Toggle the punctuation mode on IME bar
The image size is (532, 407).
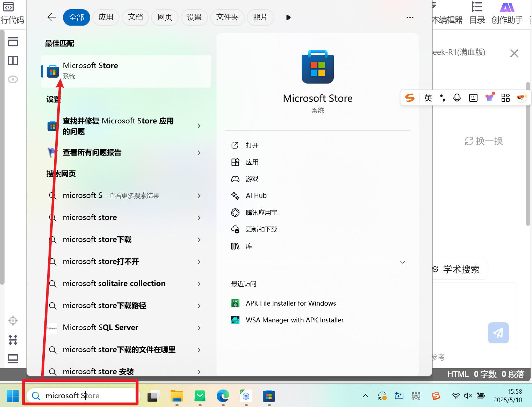[443, 98]
